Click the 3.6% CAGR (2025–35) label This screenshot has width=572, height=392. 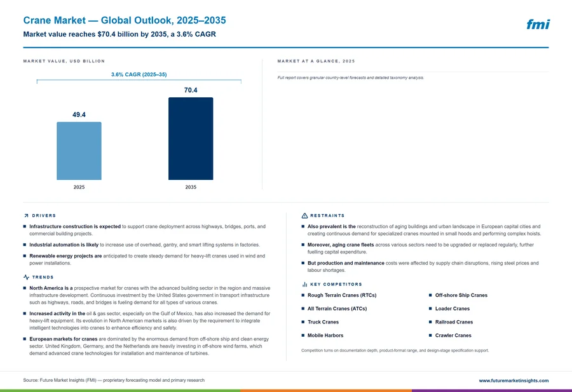139,74
